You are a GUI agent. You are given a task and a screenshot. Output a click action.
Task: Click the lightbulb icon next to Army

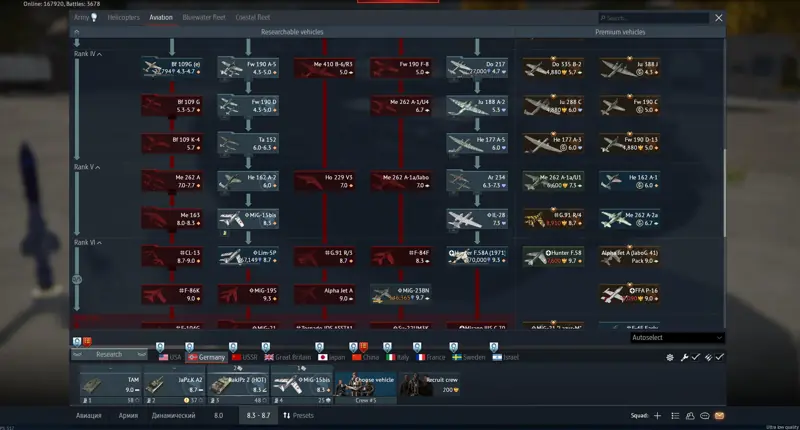tap(94, 17)
